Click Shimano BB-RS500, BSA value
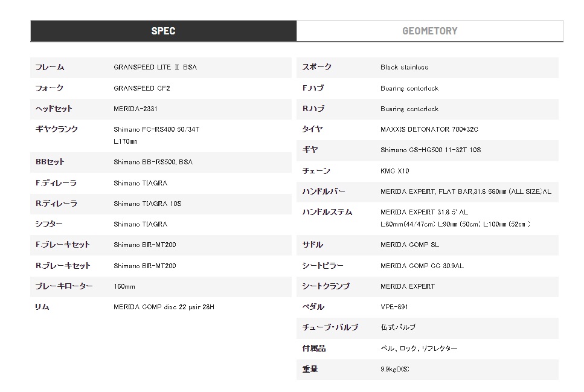This screenshot has width=584, height=392. [x=153, y=162]
